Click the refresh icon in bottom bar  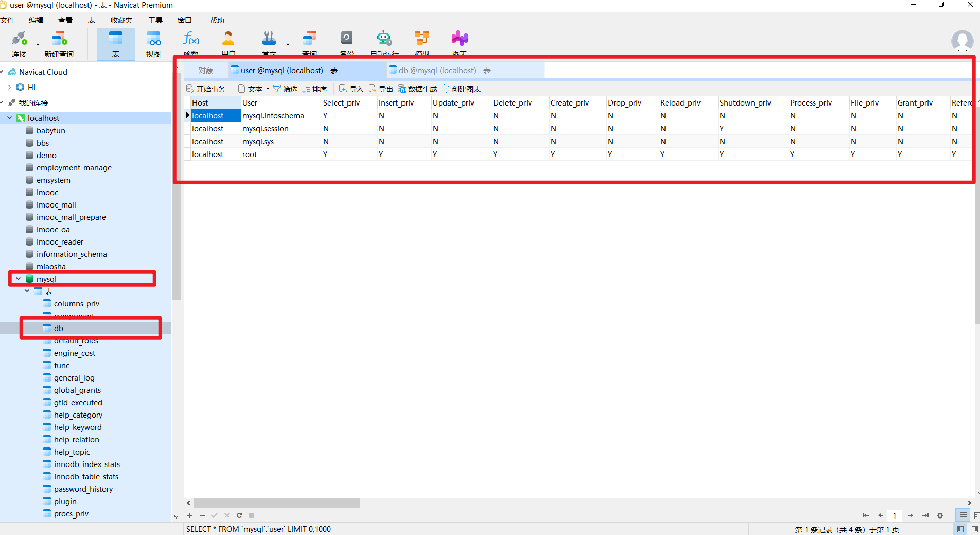[x=239, y=515]
